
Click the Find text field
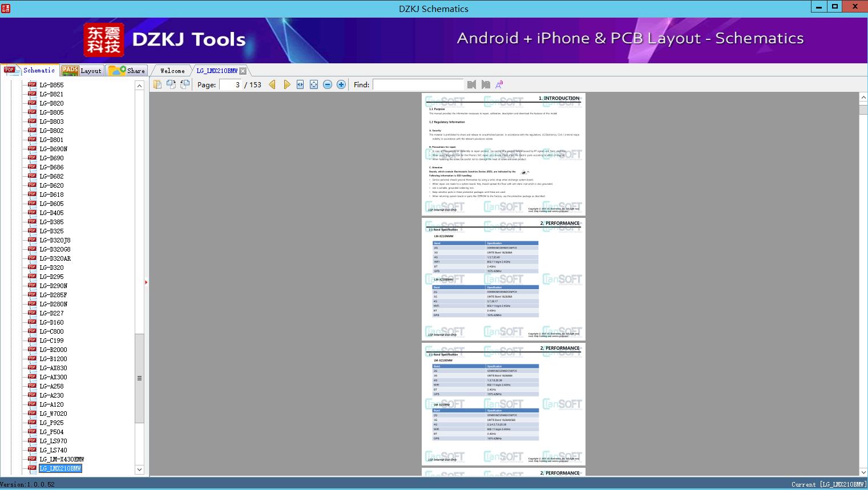(418, 84)
